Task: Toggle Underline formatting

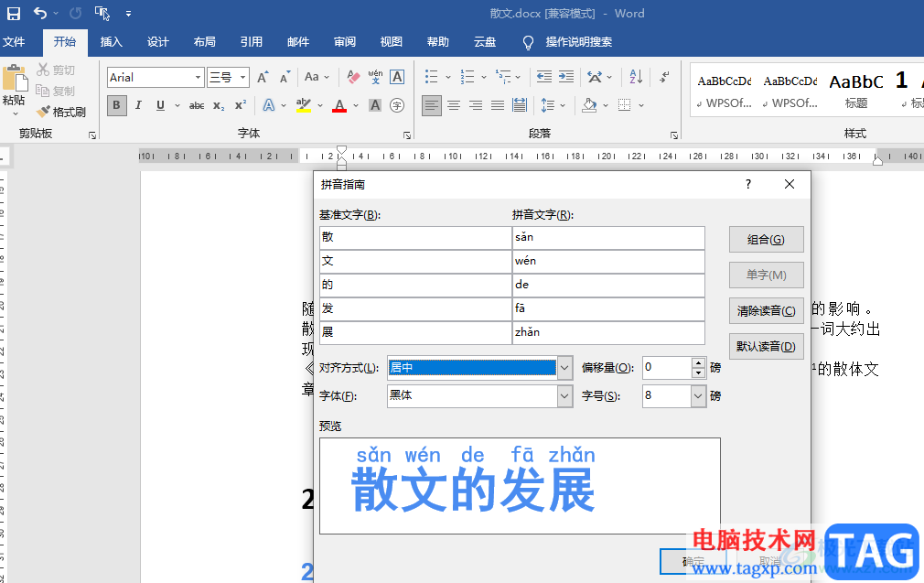Action: 160,105
